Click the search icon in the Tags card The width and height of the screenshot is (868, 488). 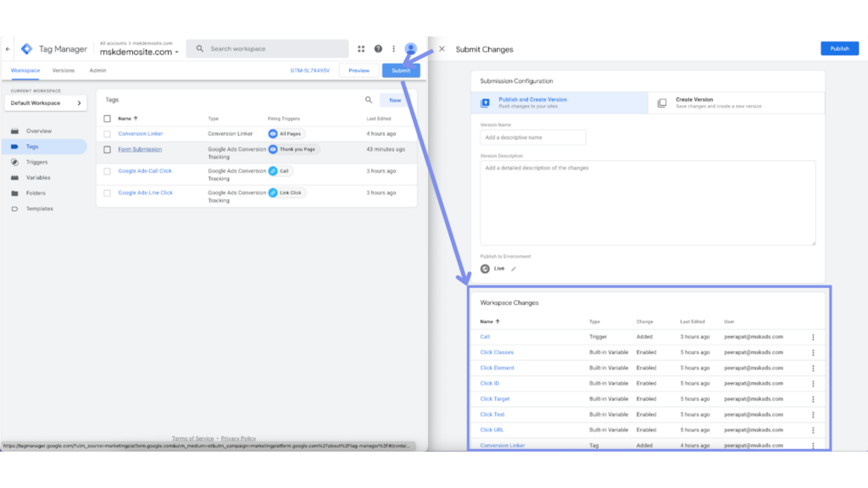[369, 100]
